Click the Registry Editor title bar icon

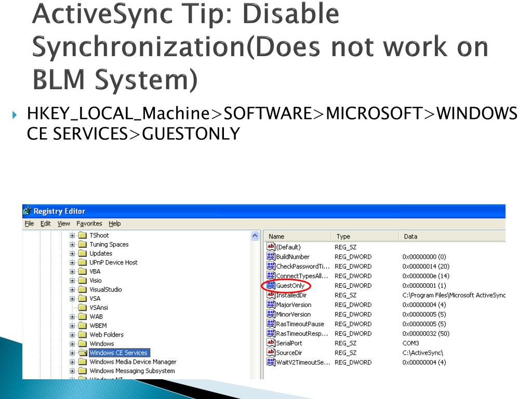click(27, 211)
